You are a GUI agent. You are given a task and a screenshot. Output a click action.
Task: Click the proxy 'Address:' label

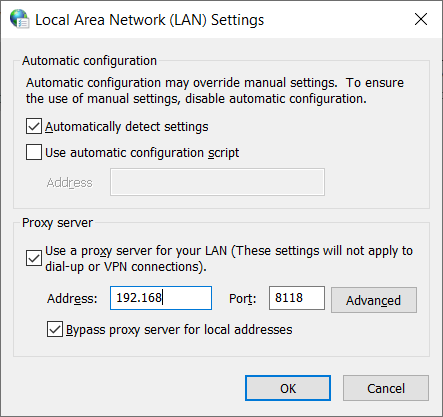click(x=72, y=298)
